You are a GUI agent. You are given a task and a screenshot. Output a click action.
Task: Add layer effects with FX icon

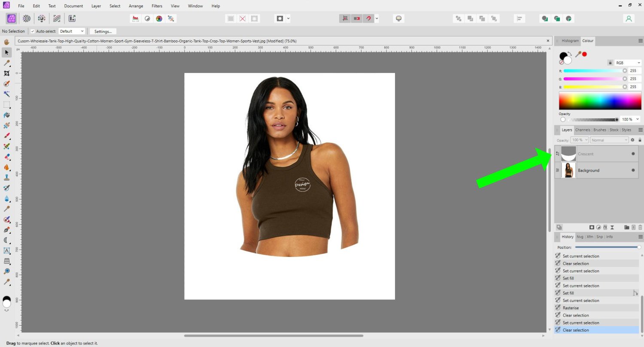coord(605,227)
